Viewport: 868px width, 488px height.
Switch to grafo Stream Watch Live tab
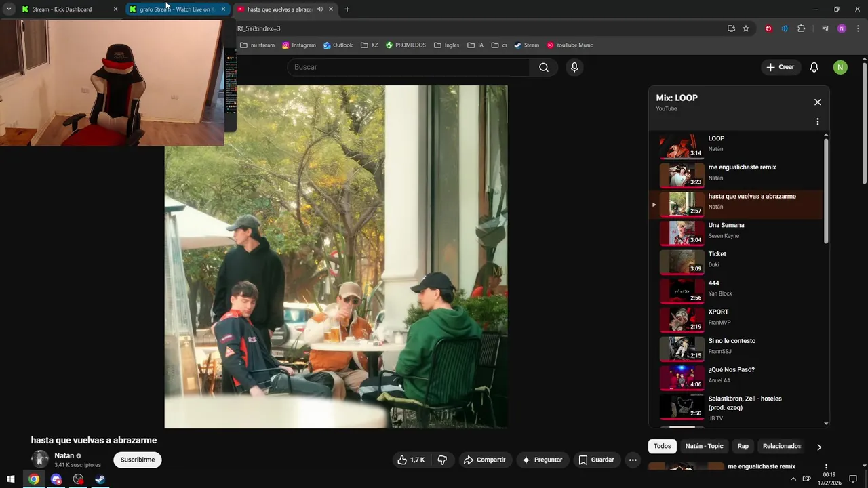pyautogui.click(x=176, y=9)
